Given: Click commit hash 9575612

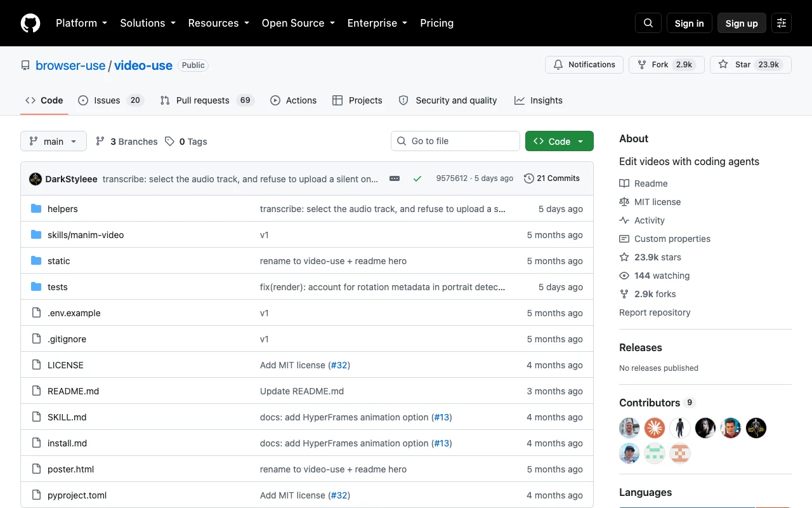Looking at the screenshot, I should click(x=452, y=178).
